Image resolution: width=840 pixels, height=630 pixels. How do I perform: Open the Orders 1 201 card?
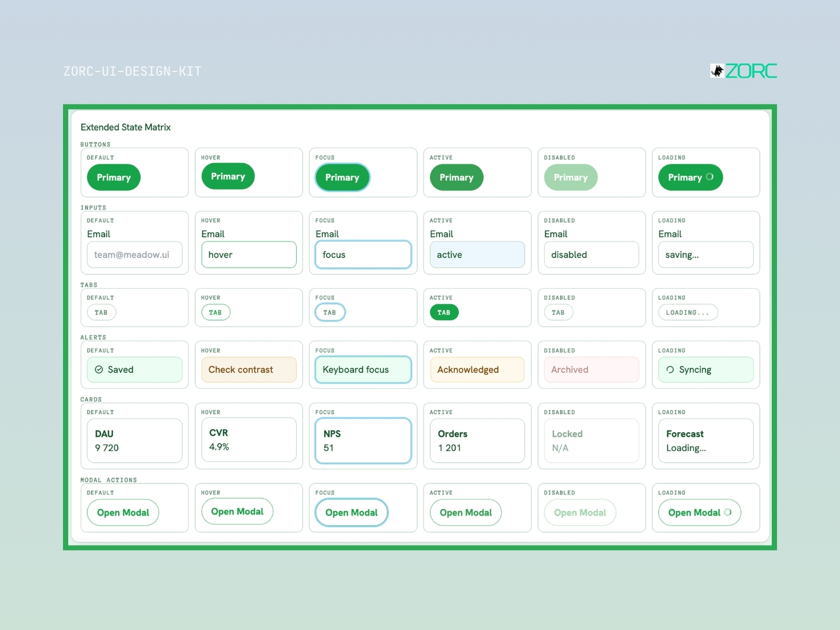click(477, 440)
